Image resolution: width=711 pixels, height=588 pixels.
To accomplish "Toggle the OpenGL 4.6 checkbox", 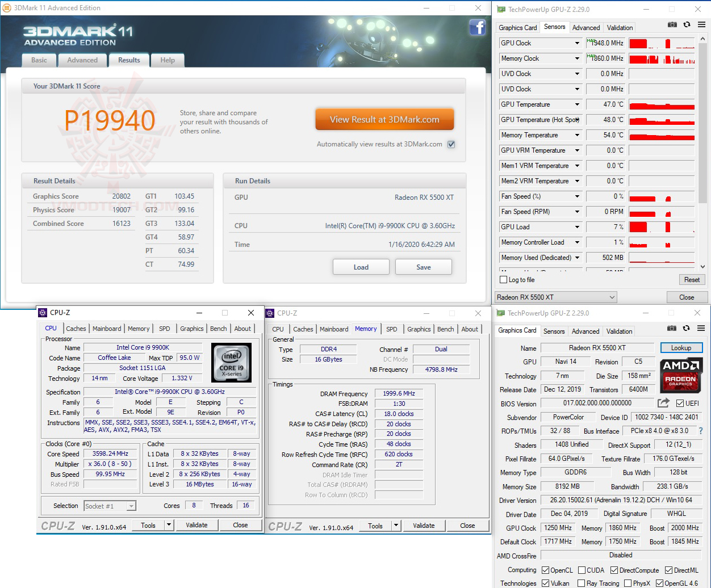I will point(659,583).
